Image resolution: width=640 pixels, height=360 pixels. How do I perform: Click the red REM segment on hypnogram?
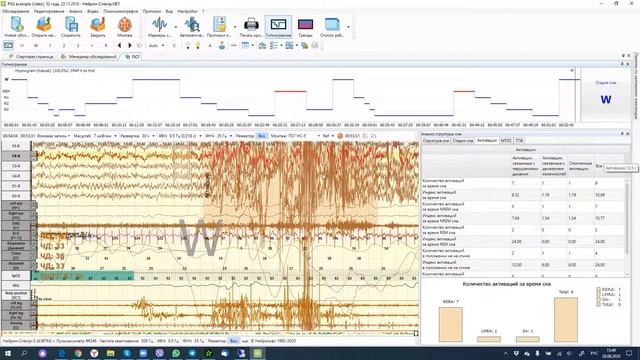290,91
